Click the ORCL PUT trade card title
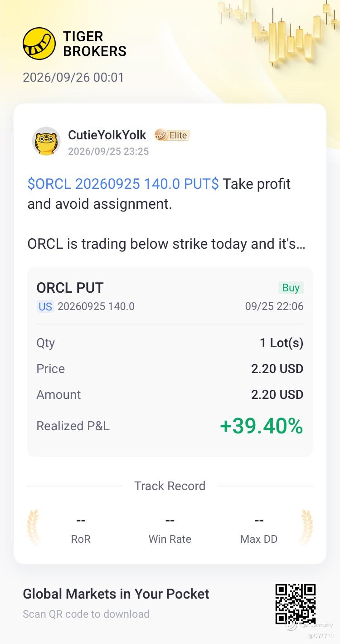 click(70, 288)
